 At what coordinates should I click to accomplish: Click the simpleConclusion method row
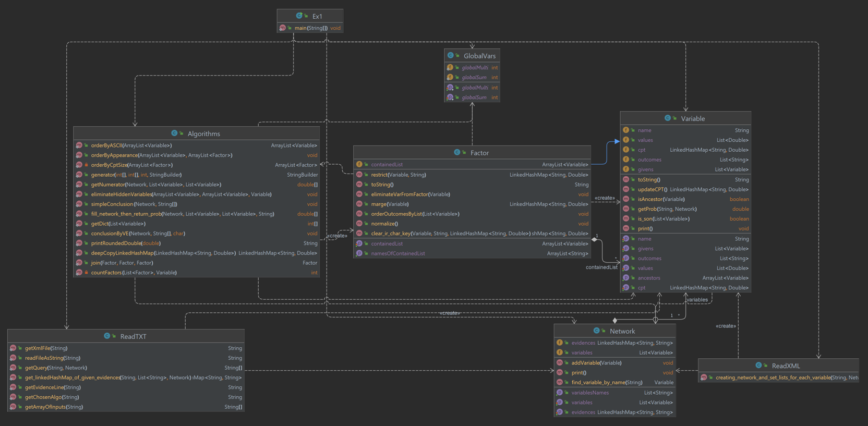197,204
